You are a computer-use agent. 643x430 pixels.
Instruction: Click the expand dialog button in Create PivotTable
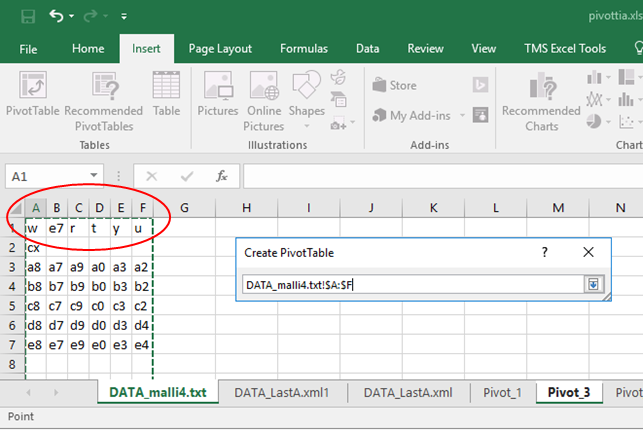point(593,285)
